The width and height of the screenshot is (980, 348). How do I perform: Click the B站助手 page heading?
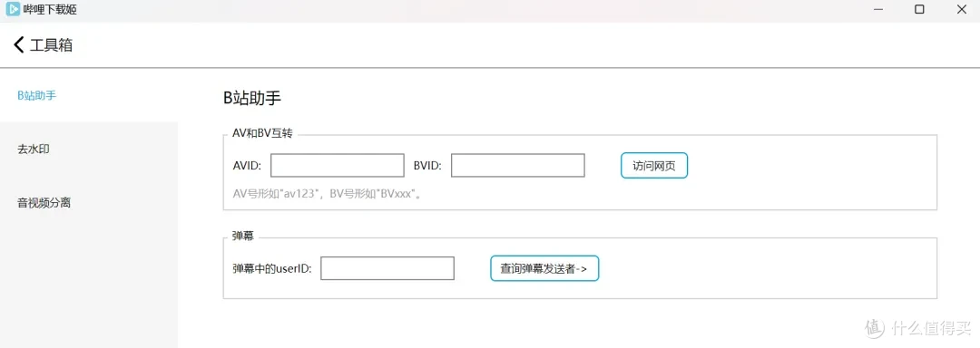[252, 97]
